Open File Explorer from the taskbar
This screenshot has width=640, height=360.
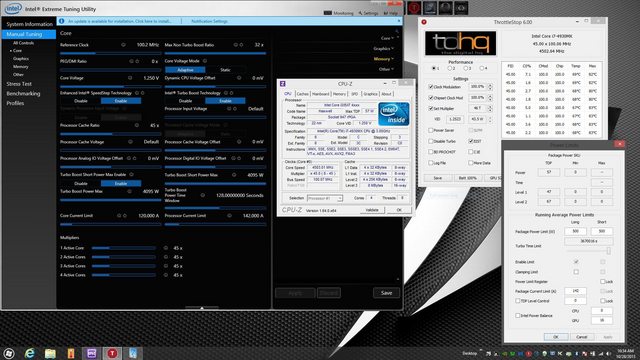tap(50, 353)
